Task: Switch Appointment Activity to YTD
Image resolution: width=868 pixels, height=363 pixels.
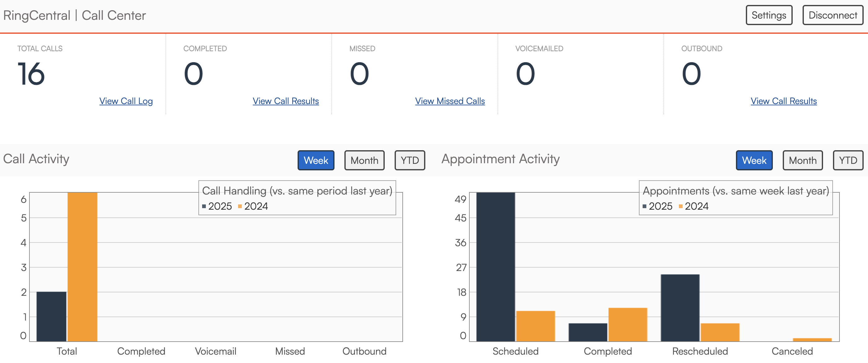Action: coord(848,160)
